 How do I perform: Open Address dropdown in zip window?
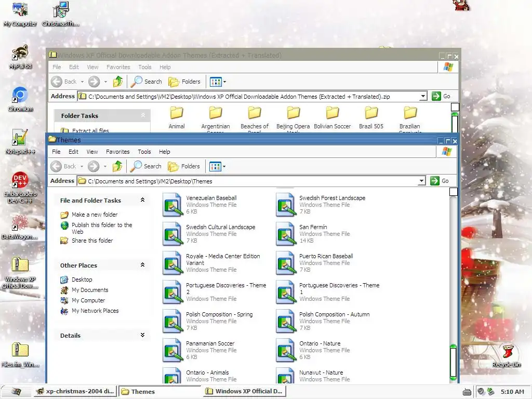(x=423, y=96)
